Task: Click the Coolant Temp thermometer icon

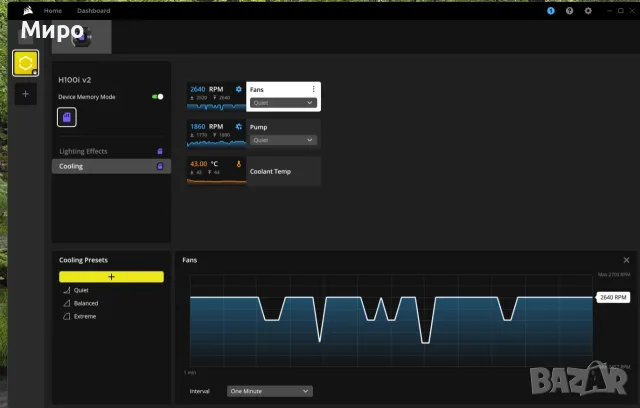Action: coord(239,164)
